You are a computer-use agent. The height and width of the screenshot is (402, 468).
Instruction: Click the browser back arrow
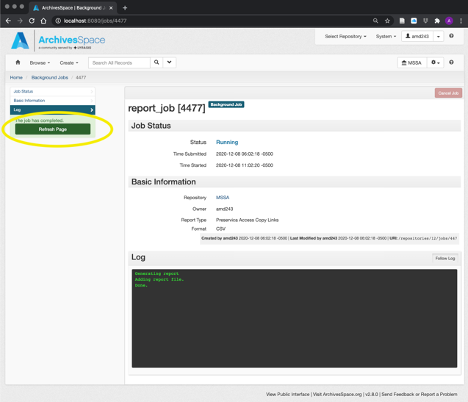click(x=8, y=21)
